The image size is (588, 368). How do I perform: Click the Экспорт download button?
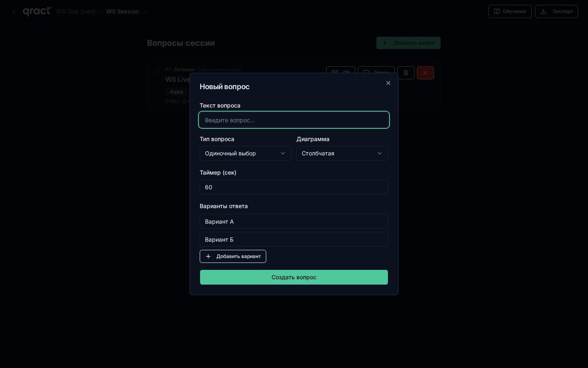556,11
